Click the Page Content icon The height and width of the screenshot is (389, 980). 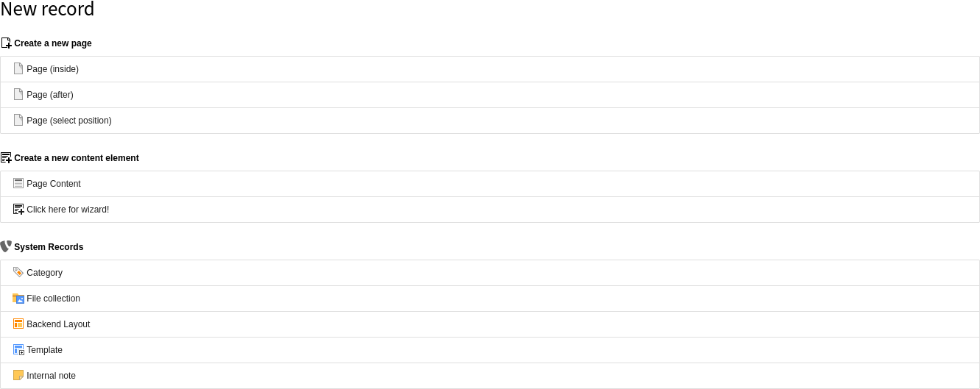[18, 183]
